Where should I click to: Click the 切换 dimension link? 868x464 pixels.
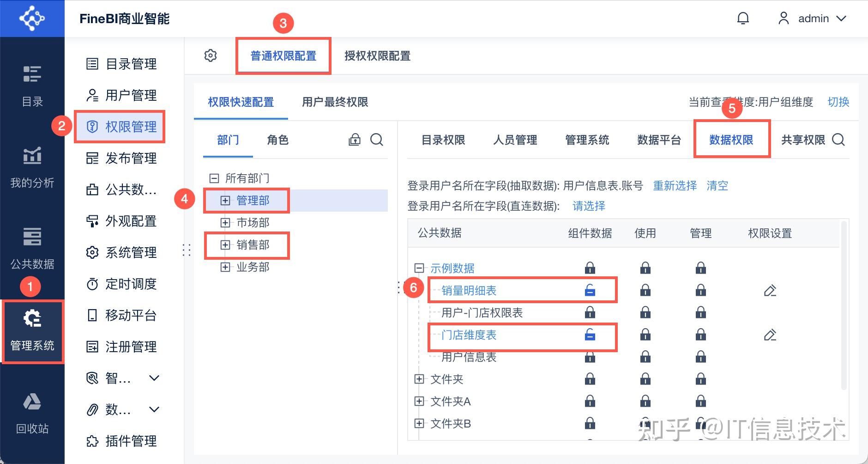838,102
